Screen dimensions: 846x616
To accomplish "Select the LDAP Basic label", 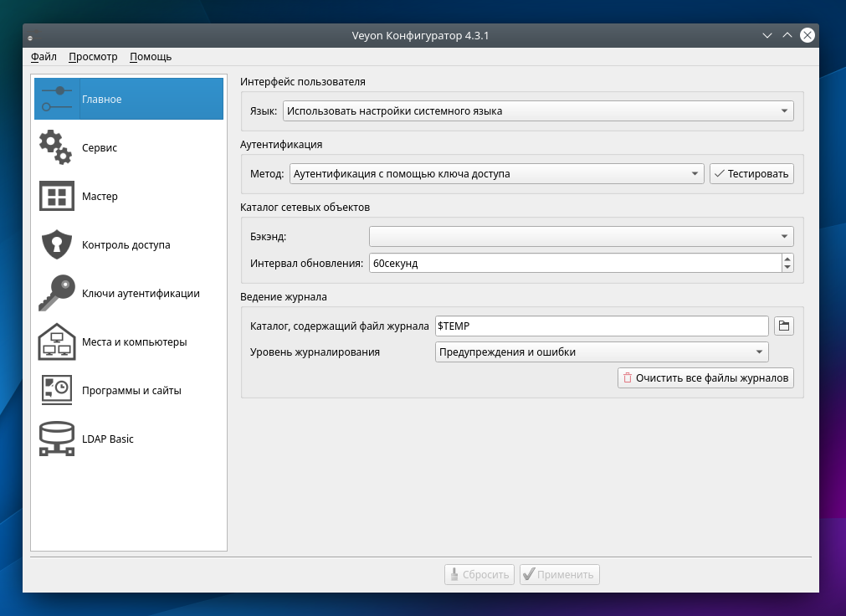I will click(108, 439).
